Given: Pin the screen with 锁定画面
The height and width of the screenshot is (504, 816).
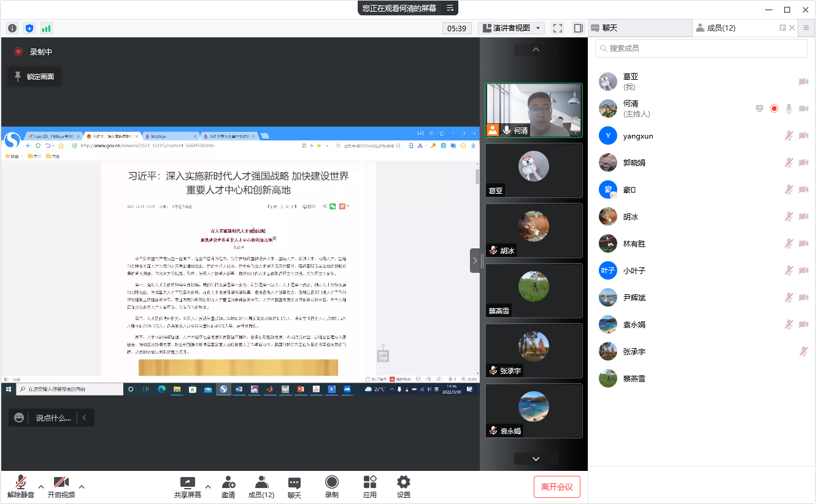Looking at the screenshot, I should (34, 77).
